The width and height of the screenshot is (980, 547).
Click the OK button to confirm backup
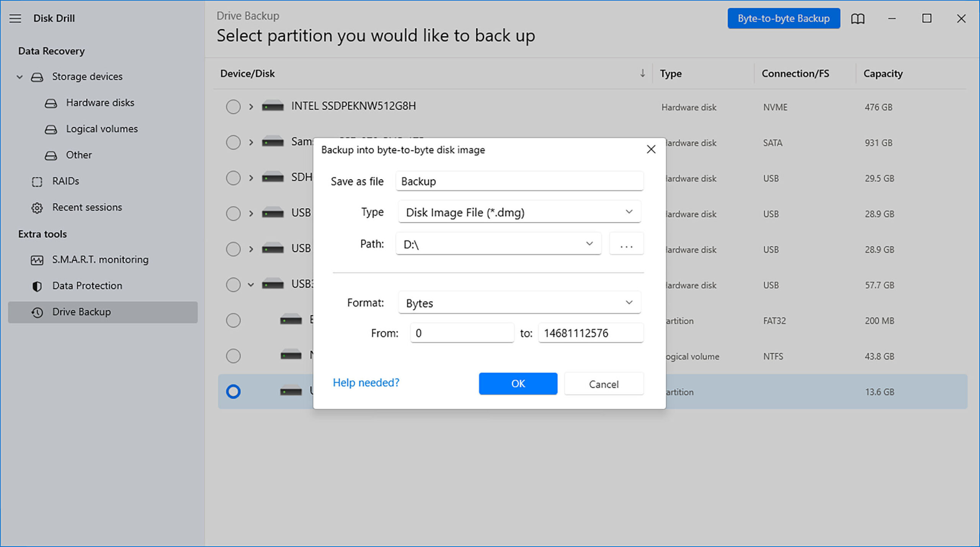(x=518, y=384)
